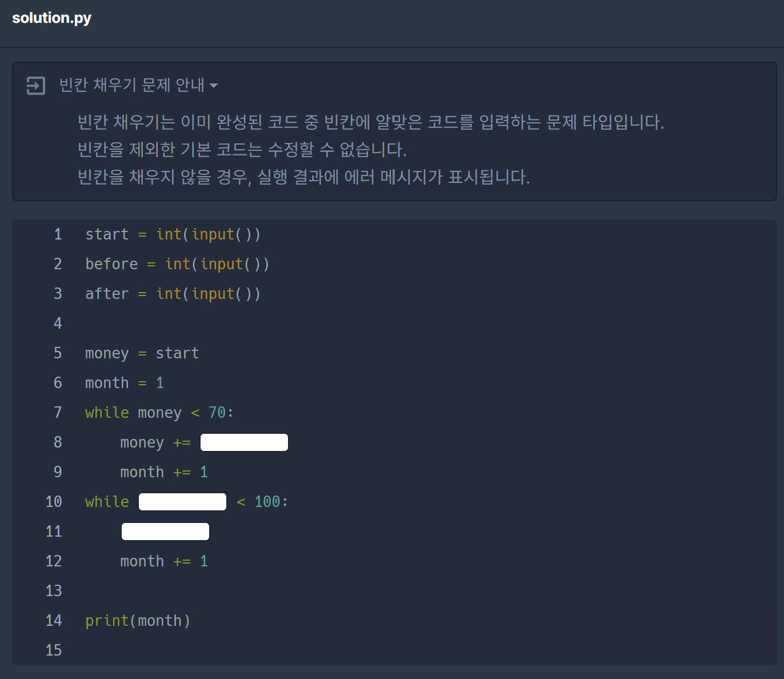Click month += 1 on line 12
Screen dimensions: 784x679
point(163,561)
